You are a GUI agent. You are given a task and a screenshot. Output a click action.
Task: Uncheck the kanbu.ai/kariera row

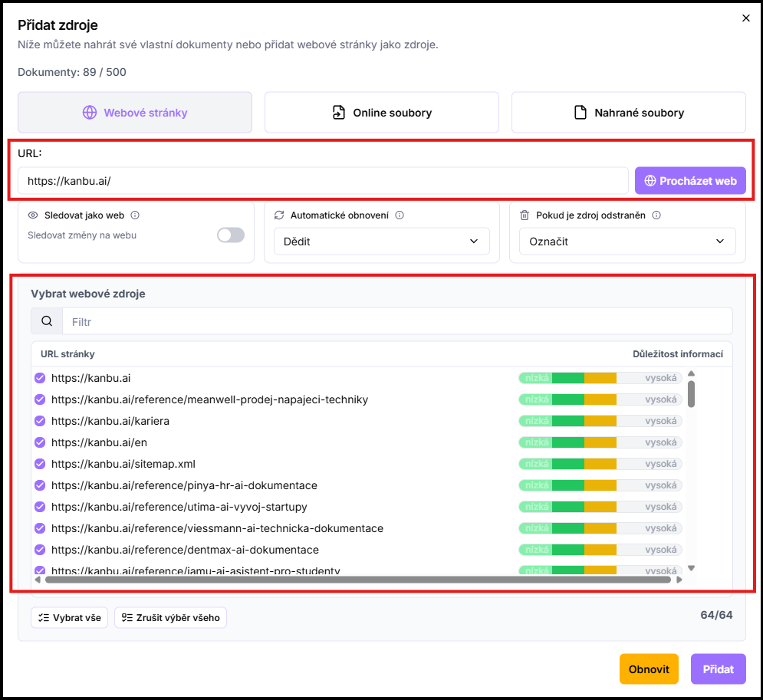click(x=40, y=421)
